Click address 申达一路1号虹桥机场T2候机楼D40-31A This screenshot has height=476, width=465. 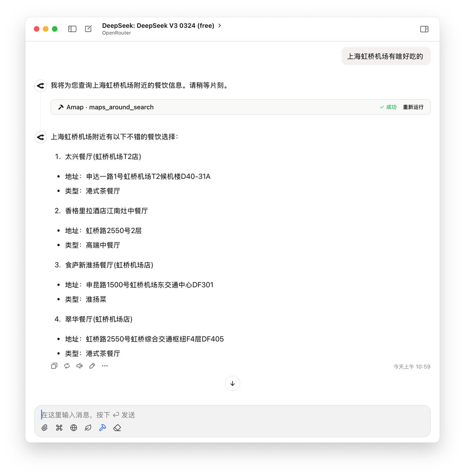coord(138,177)
